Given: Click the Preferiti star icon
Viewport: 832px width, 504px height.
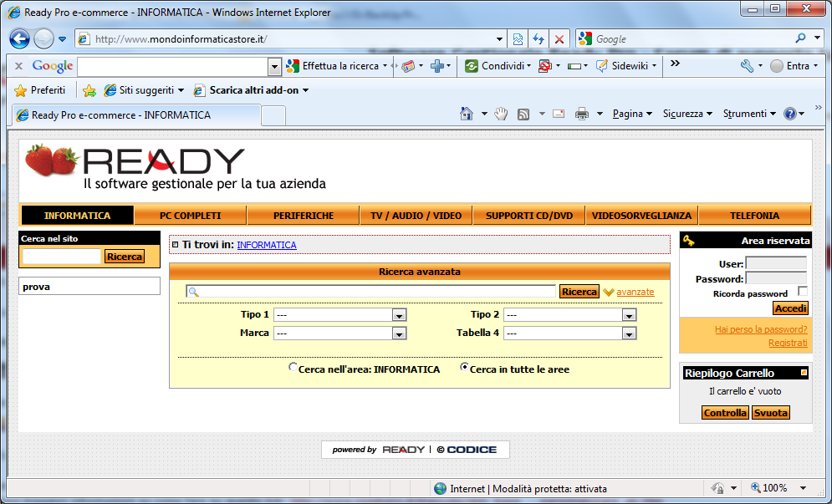Looking at the screenshot, I should (x=20, y=90).
